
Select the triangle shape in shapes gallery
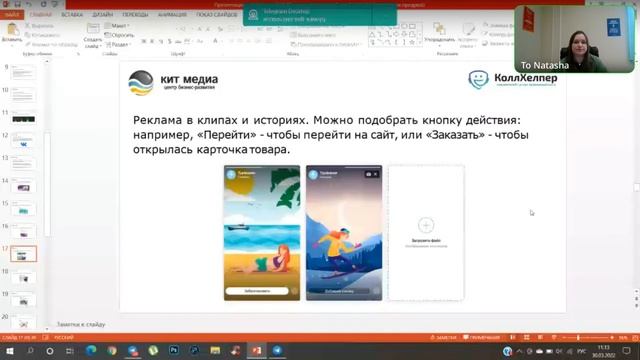(372, 35)
